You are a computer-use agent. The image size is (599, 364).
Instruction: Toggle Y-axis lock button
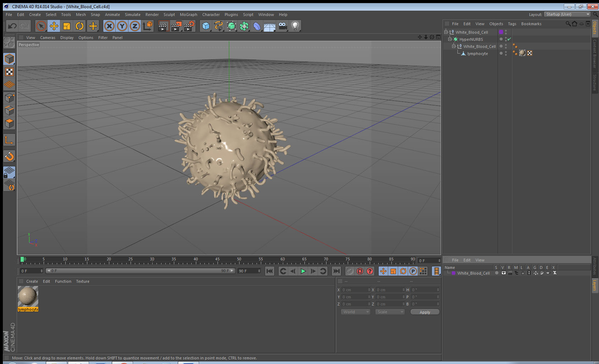(122, 26)
